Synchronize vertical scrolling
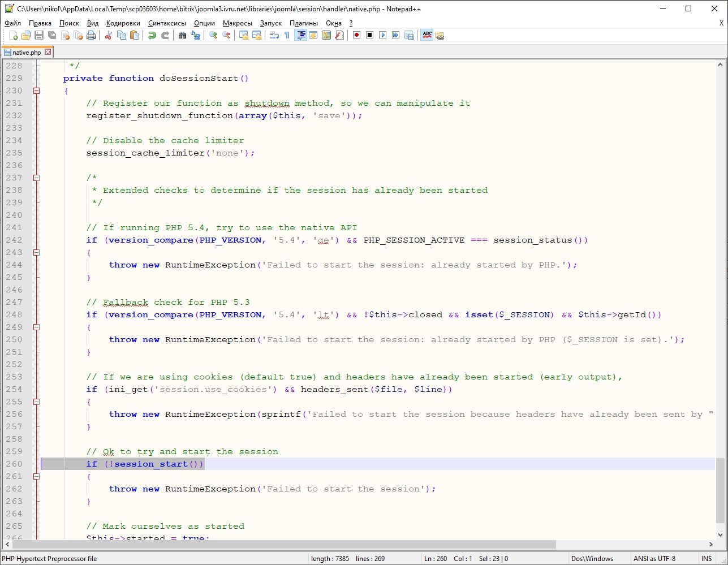The width and height of the screenshot is (728, 565). (244, 35)
